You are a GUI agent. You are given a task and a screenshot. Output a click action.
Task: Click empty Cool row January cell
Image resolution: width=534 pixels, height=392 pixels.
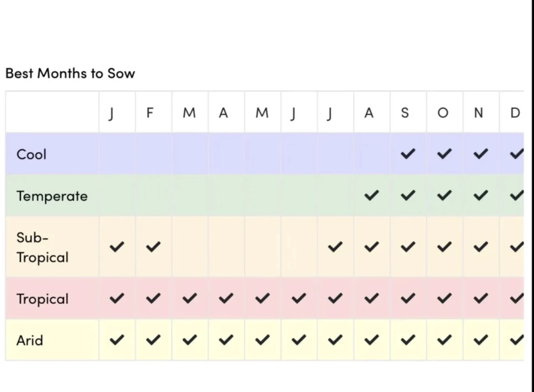pyautogui.click(x=117, y=154)
